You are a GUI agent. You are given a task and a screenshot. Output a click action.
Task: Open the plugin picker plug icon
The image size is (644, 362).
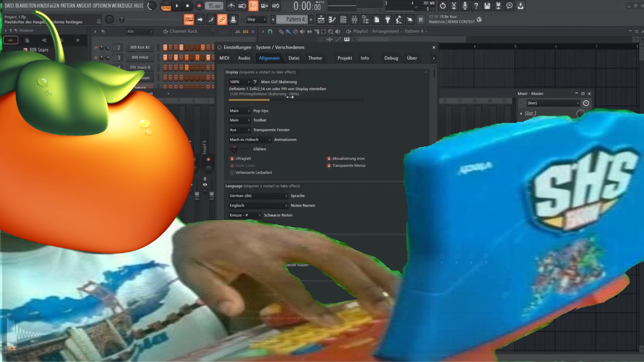(x=388, y=20)
